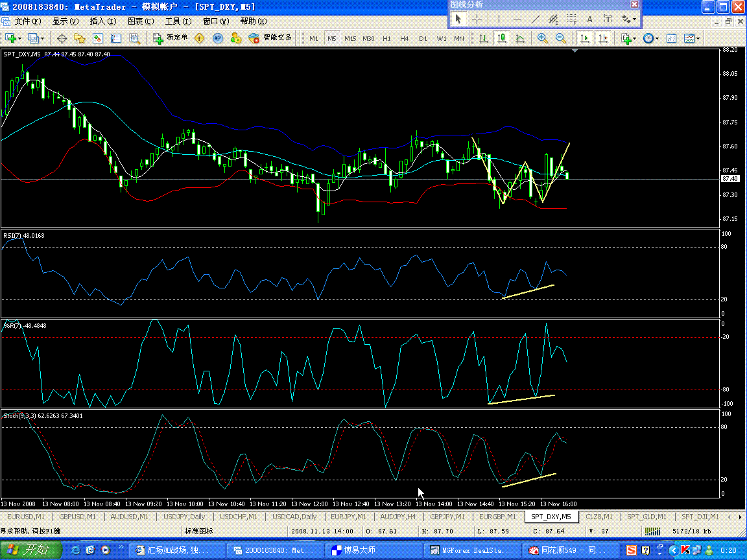Switch chart to candlestick mode

tap(502, 39)
